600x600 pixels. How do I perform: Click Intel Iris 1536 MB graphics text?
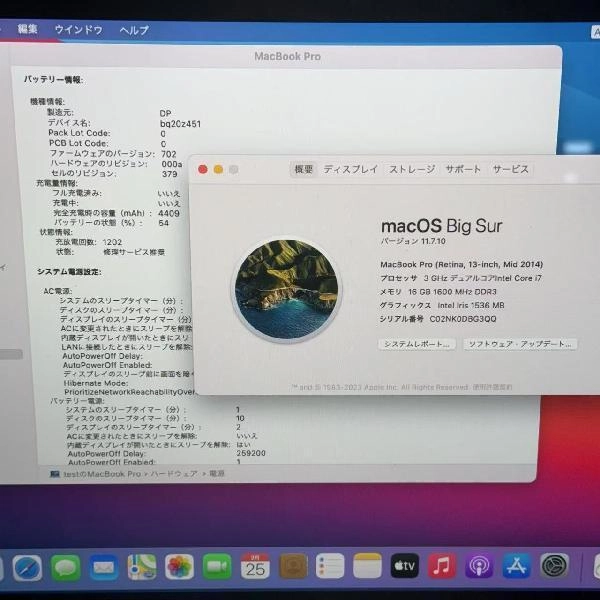(471, 305)
